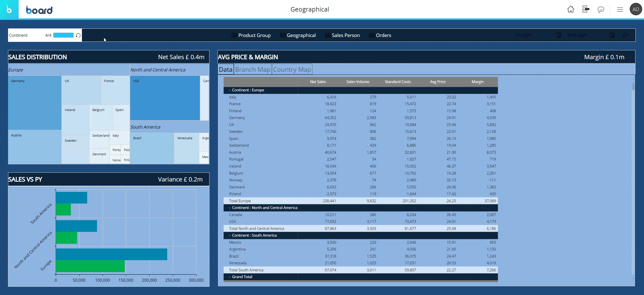The image size is (644, 295).
Task: Select the Germany tile in the treemap
Action: click(34, 103)
